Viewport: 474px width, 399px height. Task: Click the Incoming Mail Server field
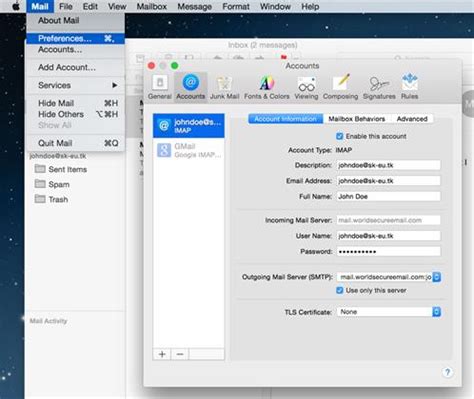click(x=388, y=220)
